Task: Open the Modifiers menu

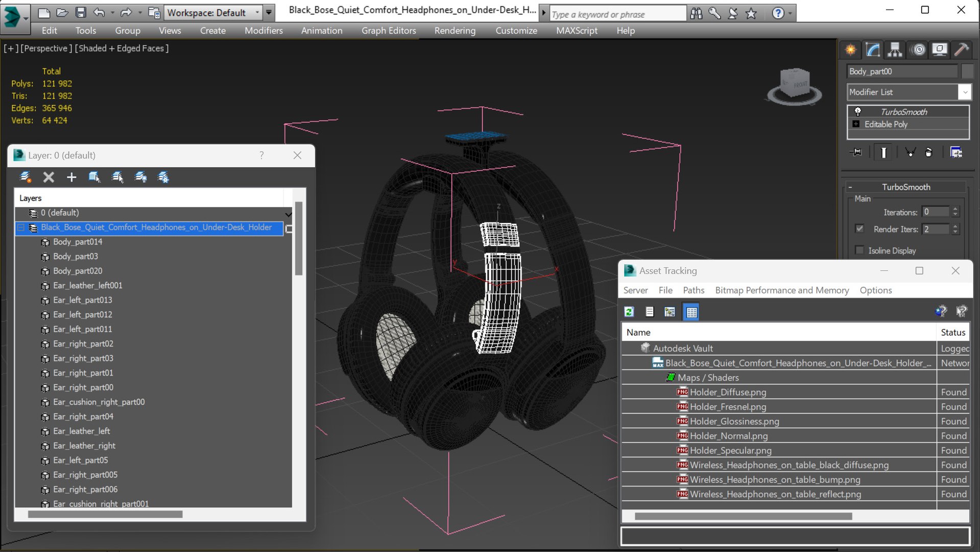Action: pyautogui.click(x=264, y=31)
